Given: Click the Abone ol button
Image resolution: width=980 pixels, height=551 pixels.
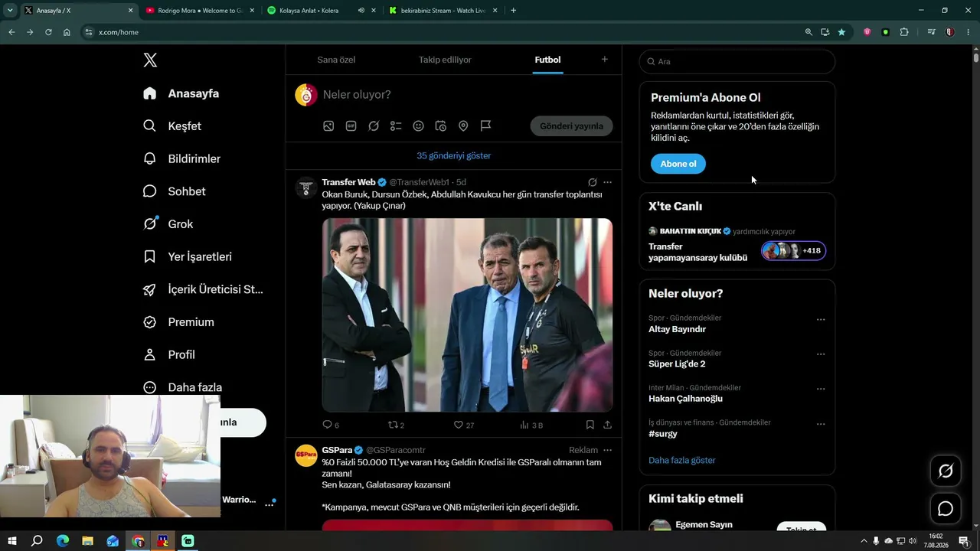Looking at the screenshot, I should [678, 164].
